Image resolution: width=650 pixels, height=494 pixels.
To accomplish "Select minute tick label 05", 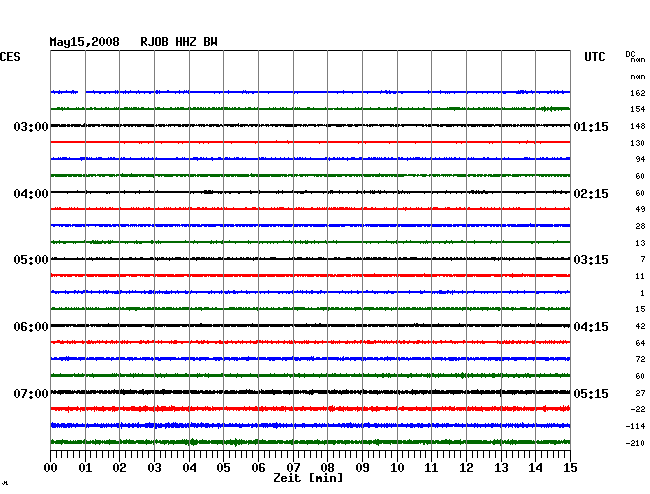I will pos(223,467).
